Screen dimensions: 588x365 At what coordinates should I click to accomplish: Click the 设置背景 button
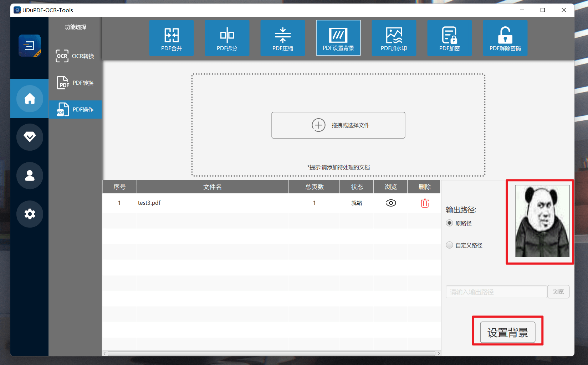[507, 332]
